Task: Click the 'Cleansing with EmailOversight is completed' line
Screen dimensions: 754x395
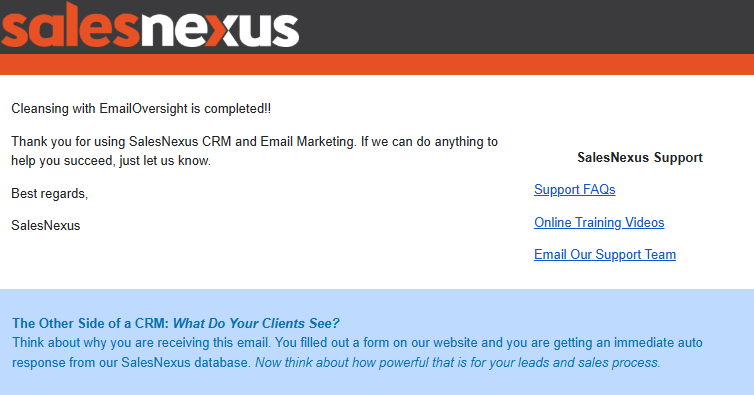Action: tap(141, 109)
